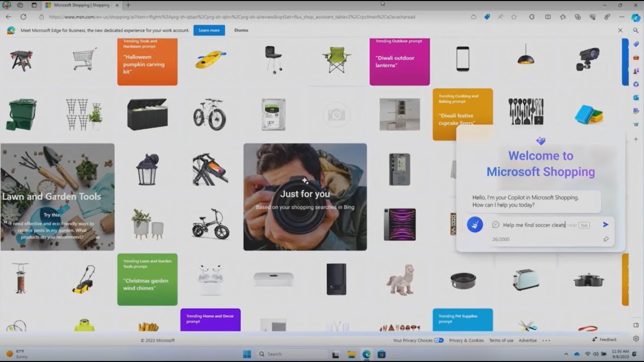This screenshot has height=362, width=644.
Task: Click the blue shopping price tag icon in address bar
Action: [487, 17]
